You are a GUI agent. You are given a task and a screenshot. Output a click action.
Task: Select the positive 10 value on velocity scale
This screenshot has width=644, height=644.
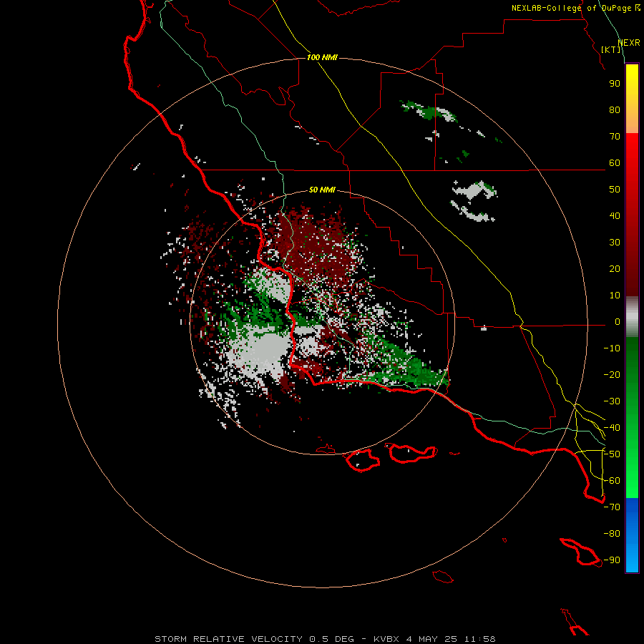[615, 296]
